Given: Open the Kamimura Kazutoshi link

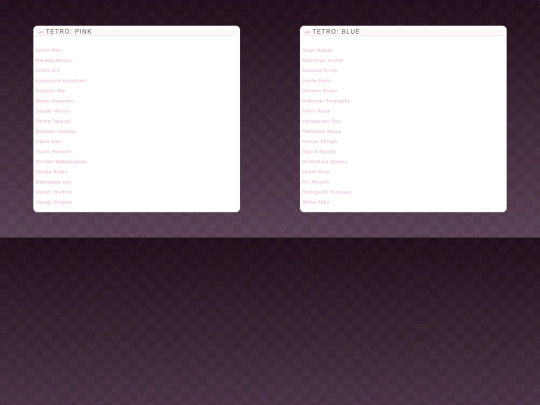Looking at the screenshot, I should 61,81.
